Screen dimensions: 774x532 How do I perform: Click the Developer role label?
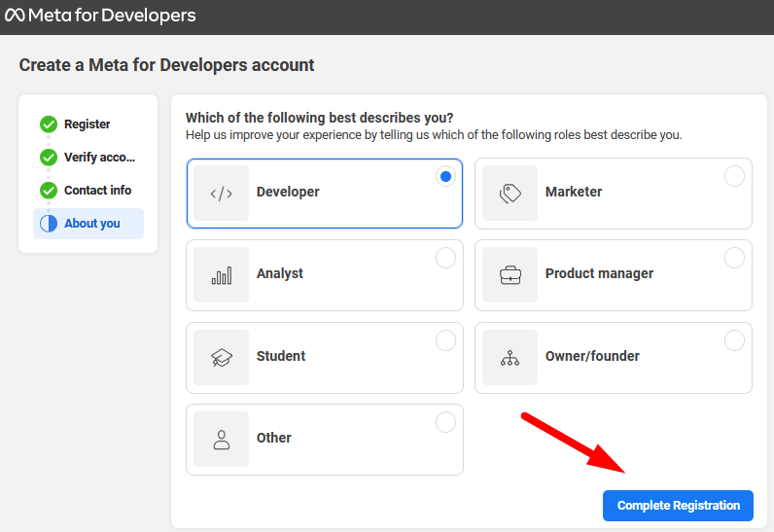click(x=288, y=192)
